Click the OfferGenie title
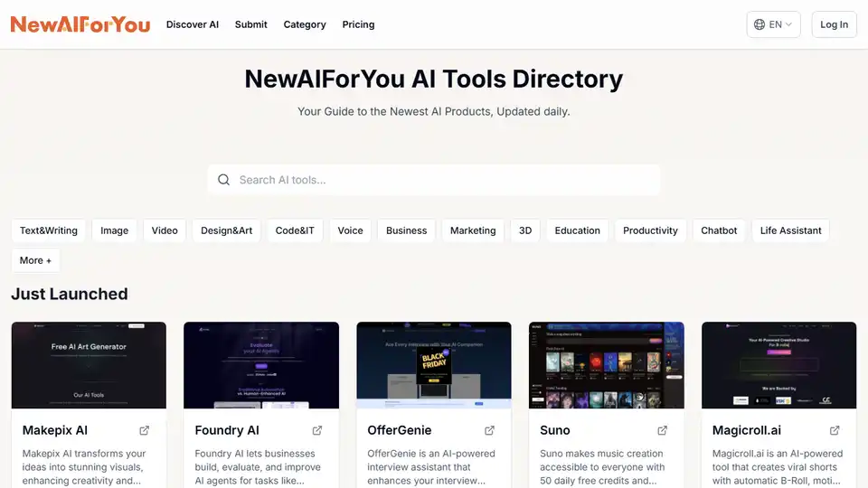 pyautogui.click(x=399, y=430)
